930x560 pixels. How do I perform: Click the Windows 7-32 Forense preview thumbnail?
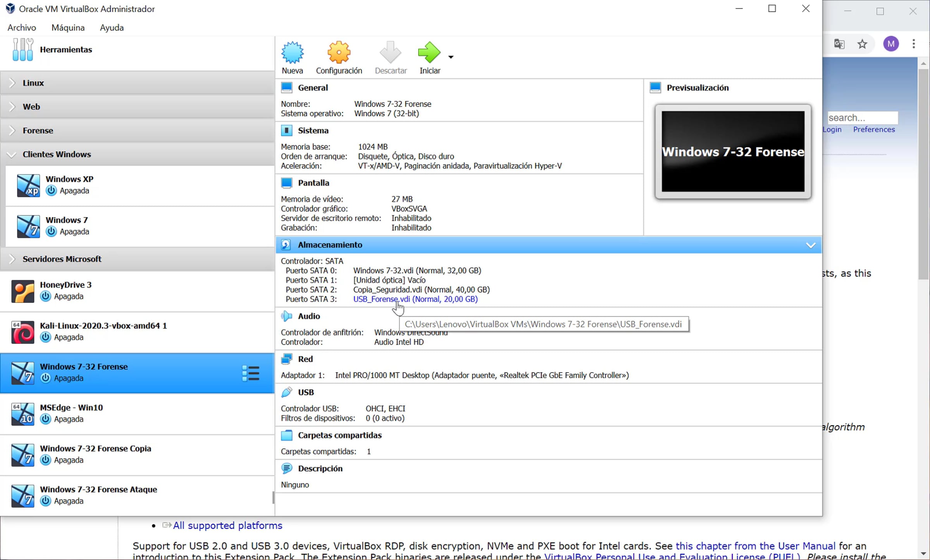point(732,151)
